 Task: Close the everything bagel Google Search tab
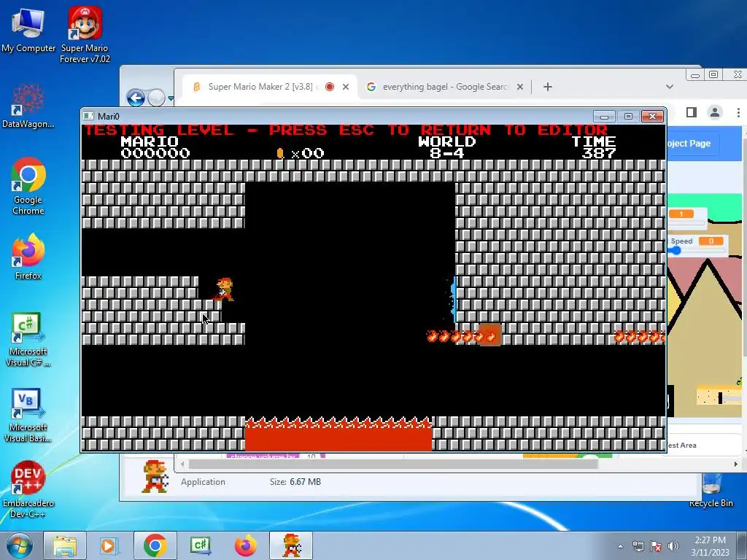click(x=520, y=87)
